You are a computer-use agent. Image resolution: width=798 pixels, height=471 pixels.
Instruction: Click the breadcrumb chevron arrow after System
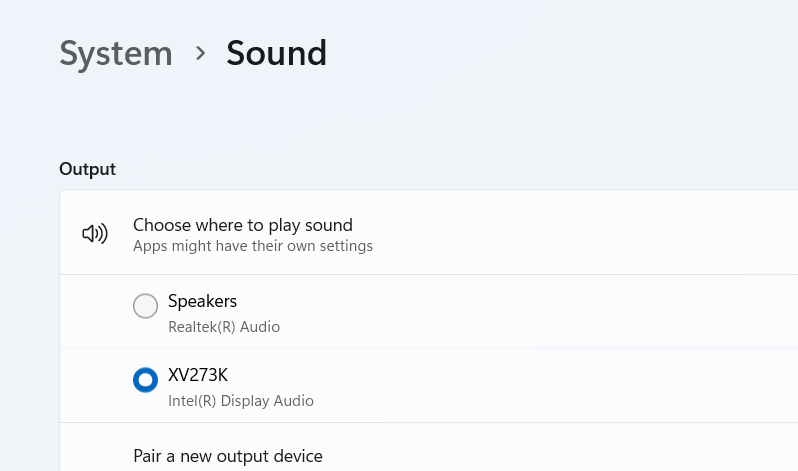[200, 53]
